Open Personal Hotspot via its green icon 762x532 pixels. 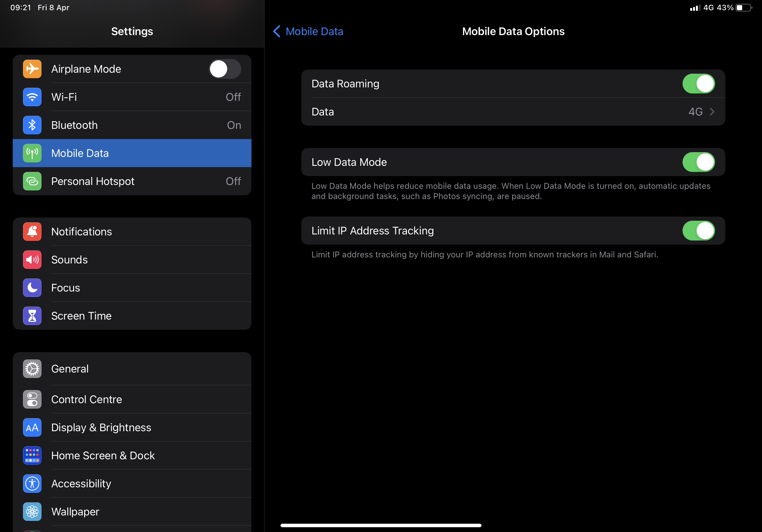(32, 181)
